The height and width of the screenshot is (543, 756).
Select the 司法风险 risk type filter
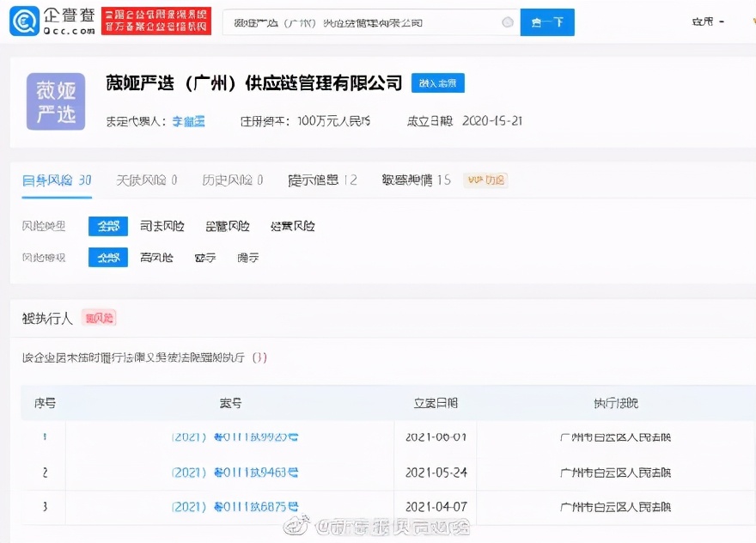162,226
